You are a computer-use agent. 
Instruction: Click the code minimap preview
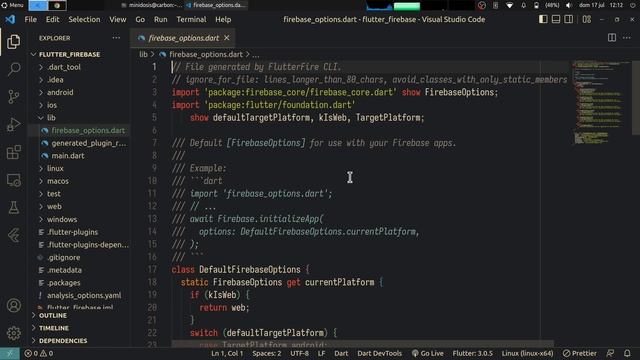[601, 102]
